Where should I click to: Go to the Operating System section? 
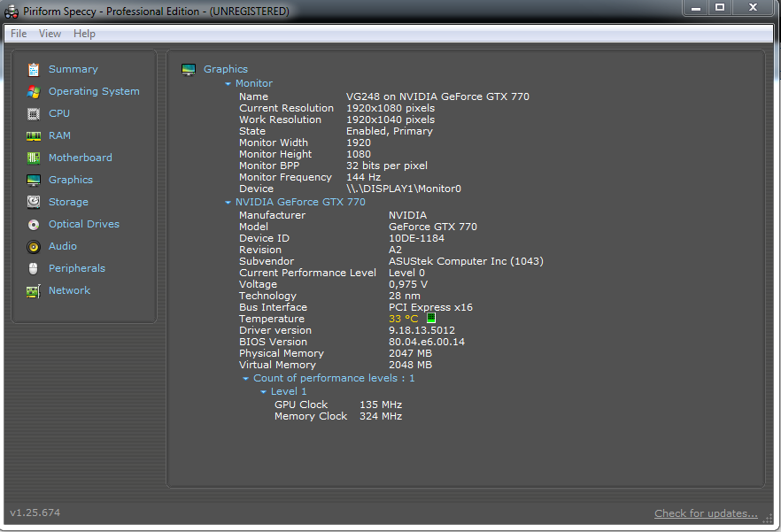[94, 91]
